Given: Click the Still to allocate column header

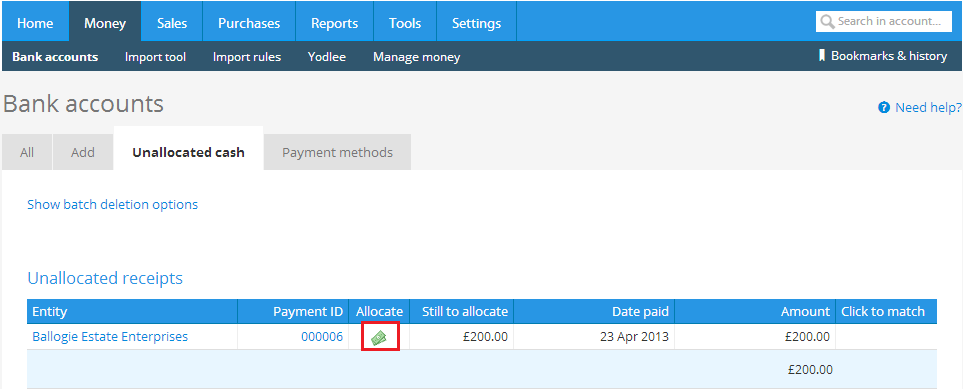Looking at the screenshot, I should point(461,312).
